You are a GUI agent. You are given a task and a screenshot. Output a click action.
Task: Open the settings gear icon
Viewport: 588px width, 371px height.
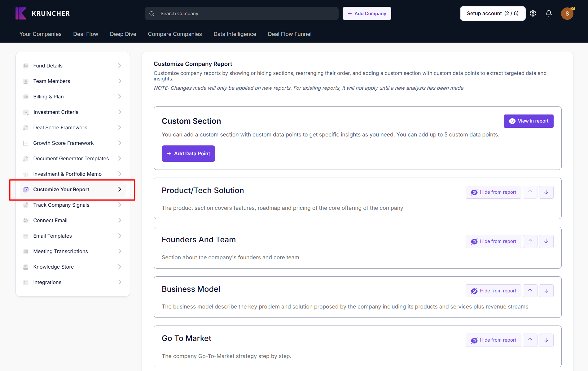(x=533, y=13)
